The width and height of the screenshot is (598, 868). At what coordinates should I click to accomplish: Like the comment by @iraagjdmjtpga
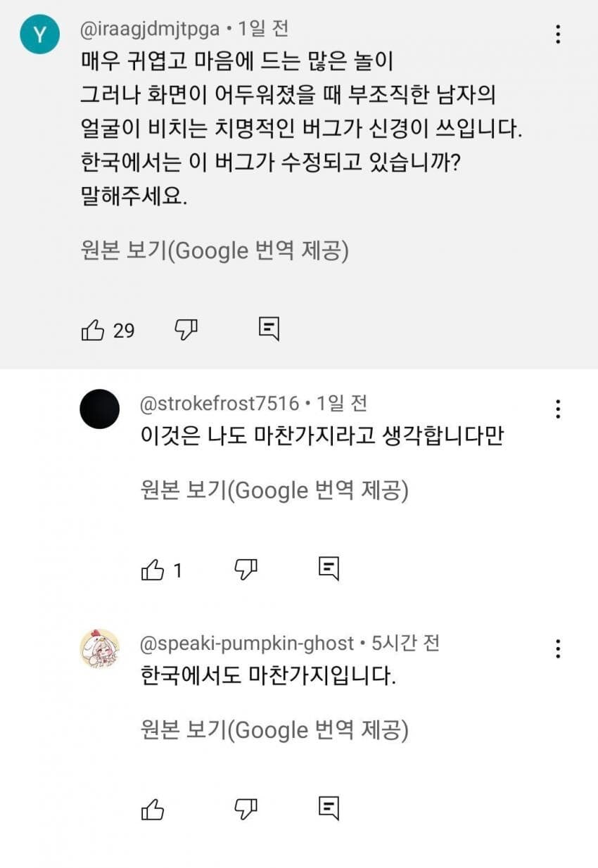tap(94, 330)
